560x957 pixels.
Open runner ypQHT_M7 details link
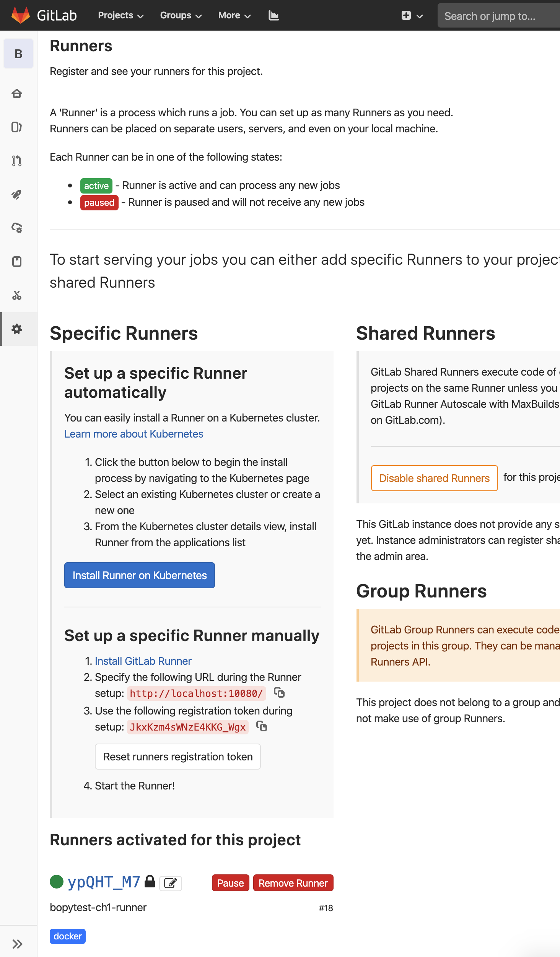click(x=104, y=882)
